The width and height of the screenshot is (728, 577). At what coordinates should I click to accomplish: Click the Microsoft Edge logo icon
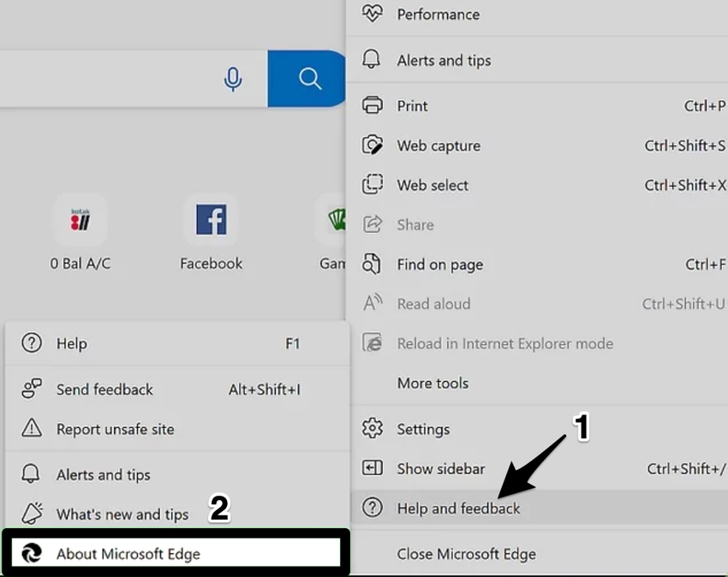click(x=32, y=553)
